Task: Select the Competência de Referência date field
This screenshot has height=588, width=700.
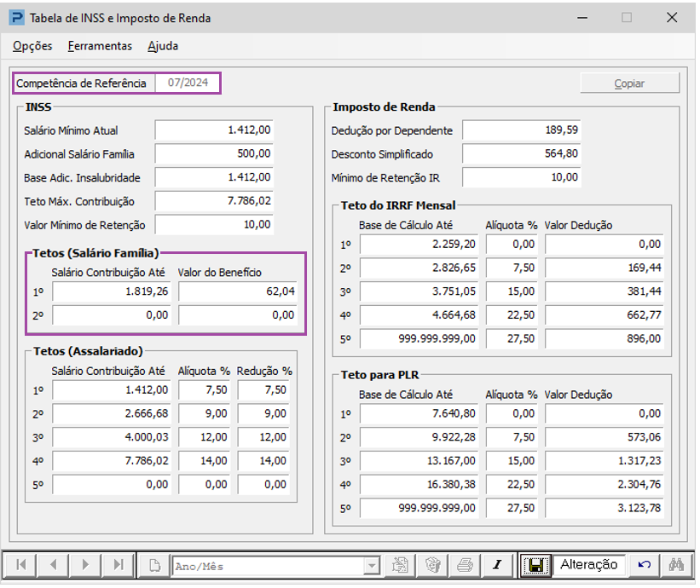Action: tap(188, 83)
